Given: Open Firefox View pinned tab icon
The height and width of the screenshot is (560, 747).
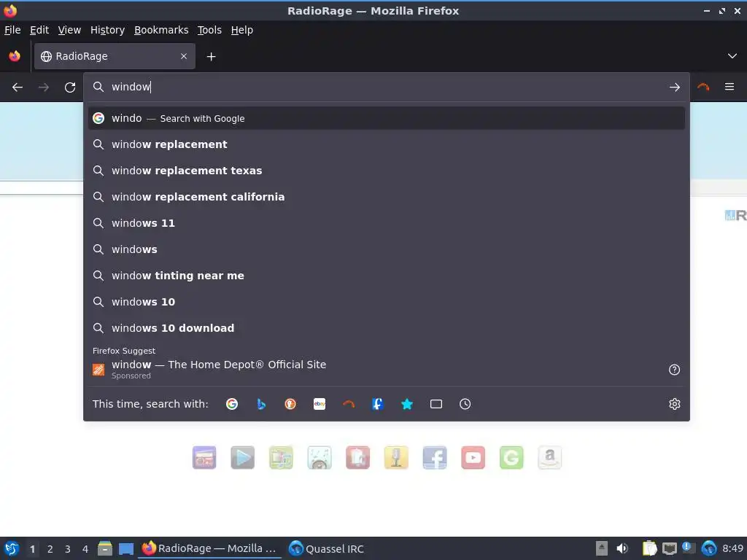Looking at the screenshot, I should 15,56.
